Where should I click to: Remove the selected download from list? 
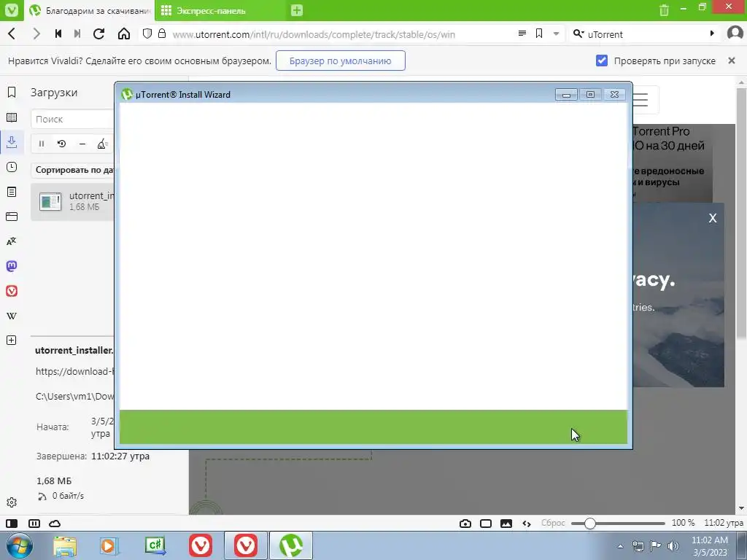click(x=82, y=144)
